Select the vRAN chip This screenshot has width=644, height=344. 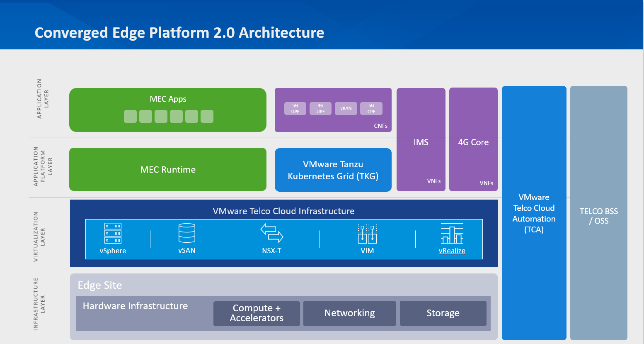click(346, 108)
